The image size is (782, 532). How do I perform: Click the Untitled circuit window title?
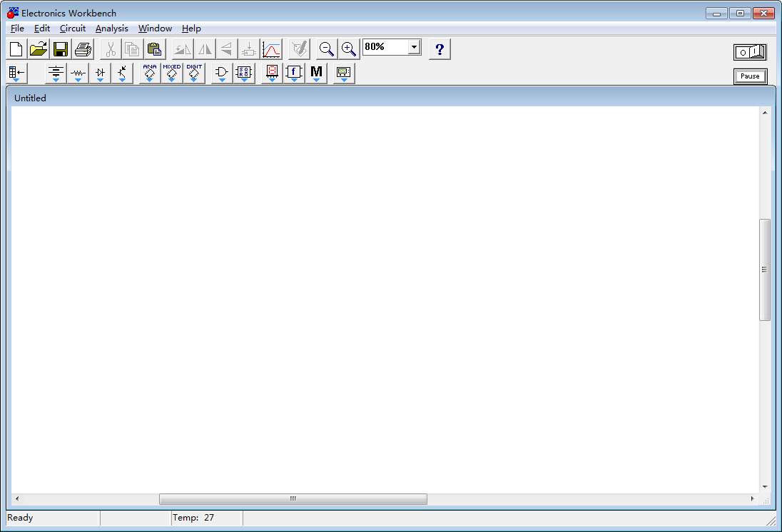tap(30, 98)
